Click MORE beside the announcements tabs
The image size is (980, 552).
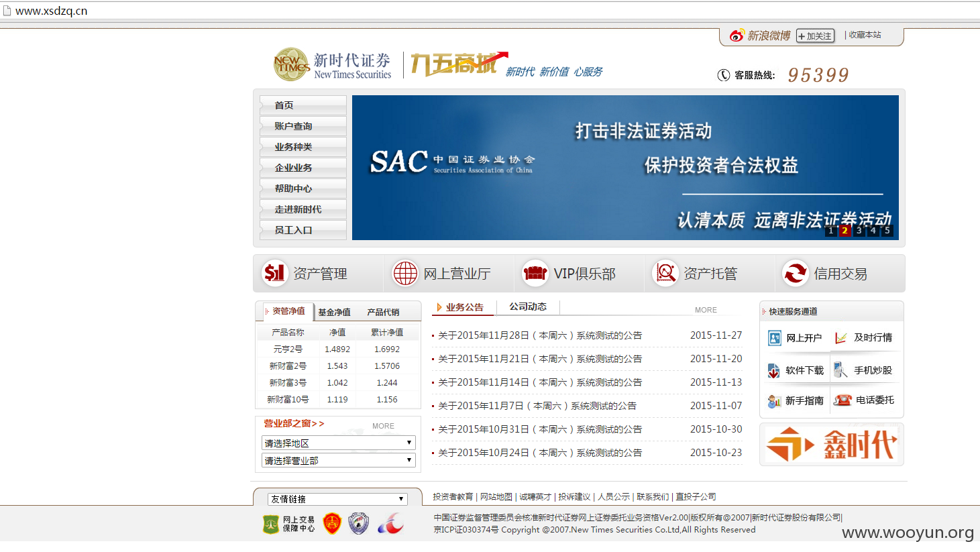point(706,310)
